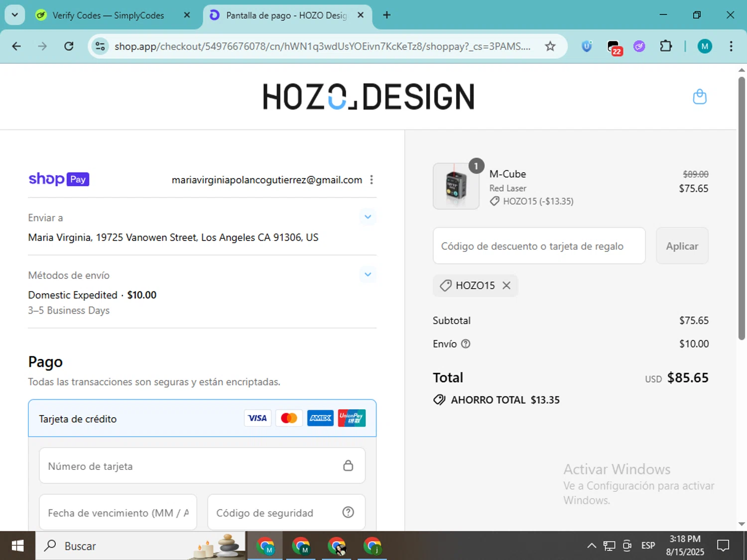Open the Chrome profile M avatar

[704, 46]
